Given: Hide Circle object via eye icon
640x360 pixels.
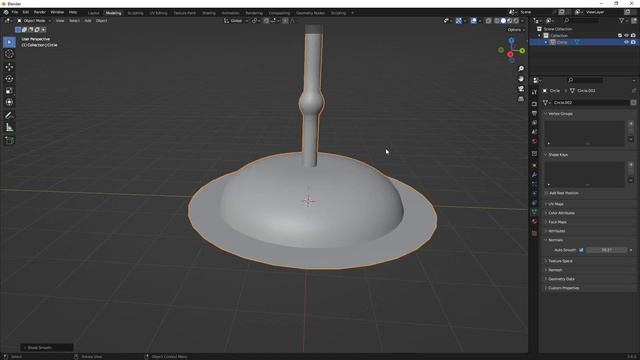Looking at the screenshot, I should click(x=626, y=42).
